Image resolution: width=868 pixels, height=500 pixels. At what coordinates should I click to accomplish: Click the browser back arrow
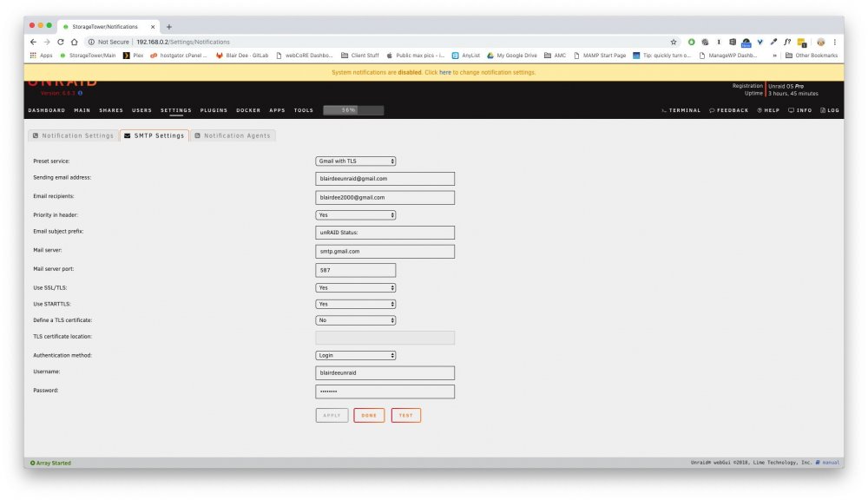coord(33,42)
